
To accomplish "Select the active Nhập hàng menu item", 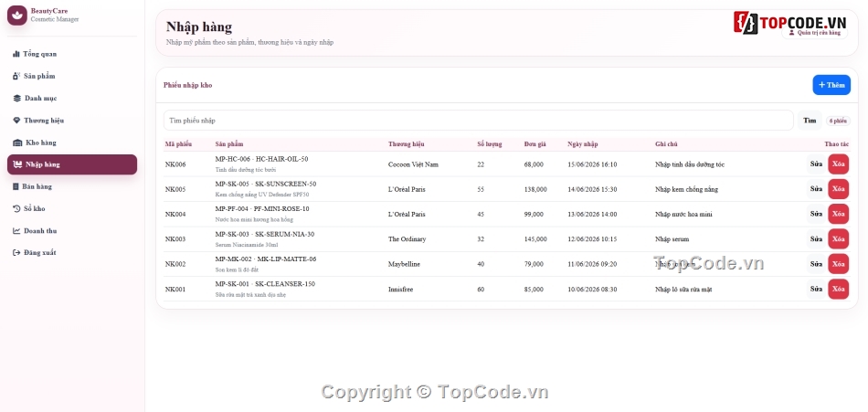I will point(72,164).
